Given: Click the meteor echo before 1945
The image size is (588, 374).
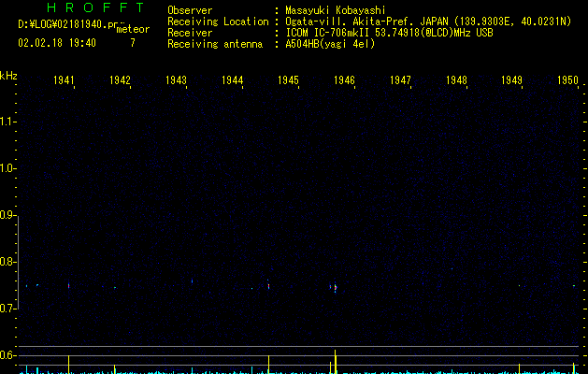Looking at the screenshot, I should pyautogui.click(x=268, y=286).
